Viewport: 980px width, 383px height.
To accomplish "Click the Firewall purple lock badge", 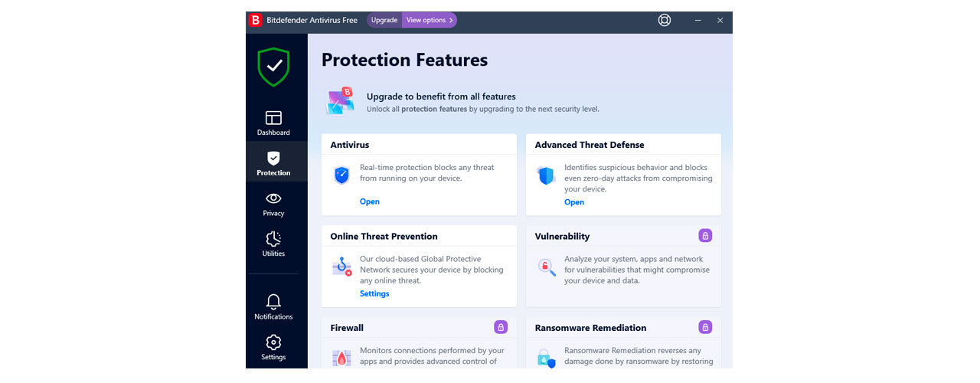I will coord(501,327).
